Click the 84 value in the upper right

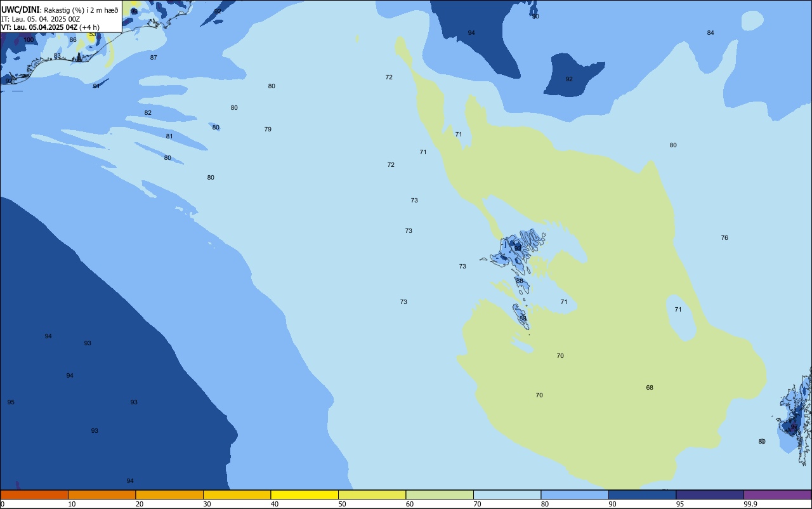coord(710,33)
